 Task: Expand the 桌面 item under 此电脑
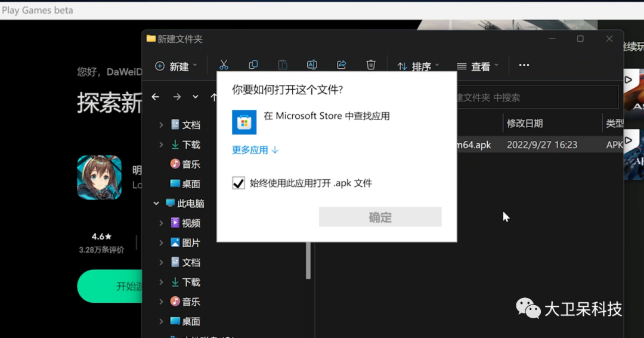pyautogui.click(x=161, y=321)
